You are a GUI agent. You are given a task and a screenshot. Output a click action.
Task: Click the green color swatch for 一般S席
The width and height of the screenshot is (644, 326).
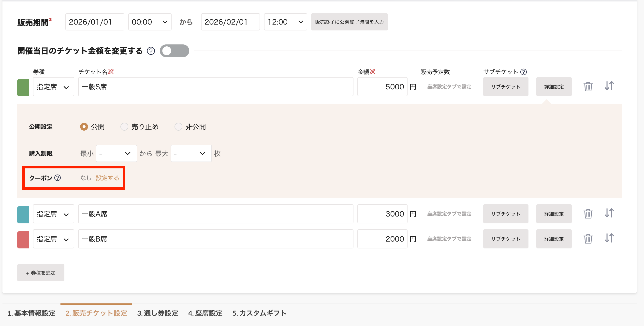click(23, 87)
